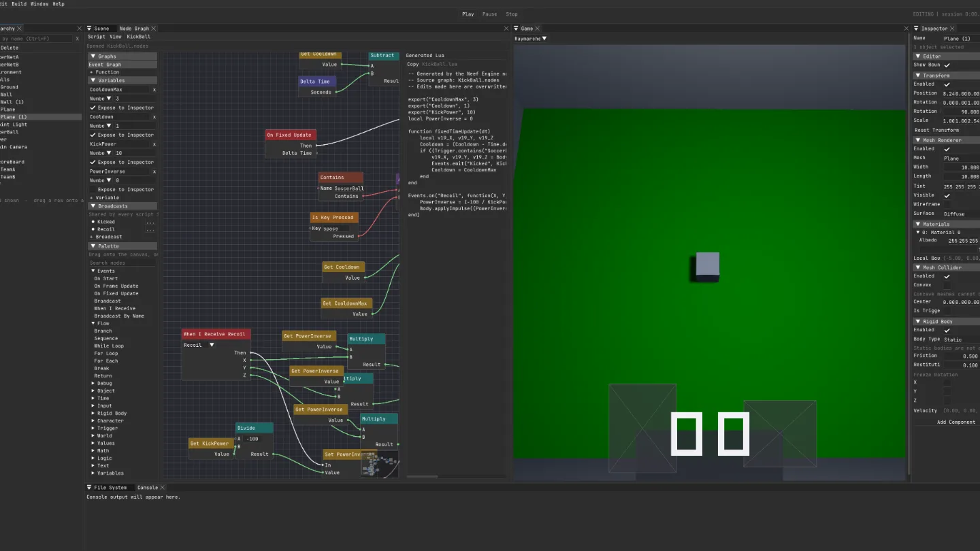
Task: Click the graph minimap thumbnail
Action: pyautogui.click(x=378, y=463)
